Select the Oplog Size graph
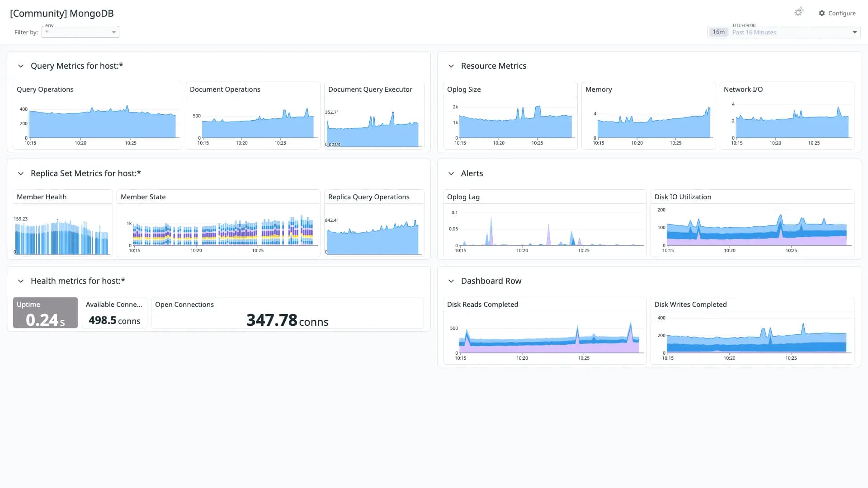Screen dimensions: 868x488 510,122
